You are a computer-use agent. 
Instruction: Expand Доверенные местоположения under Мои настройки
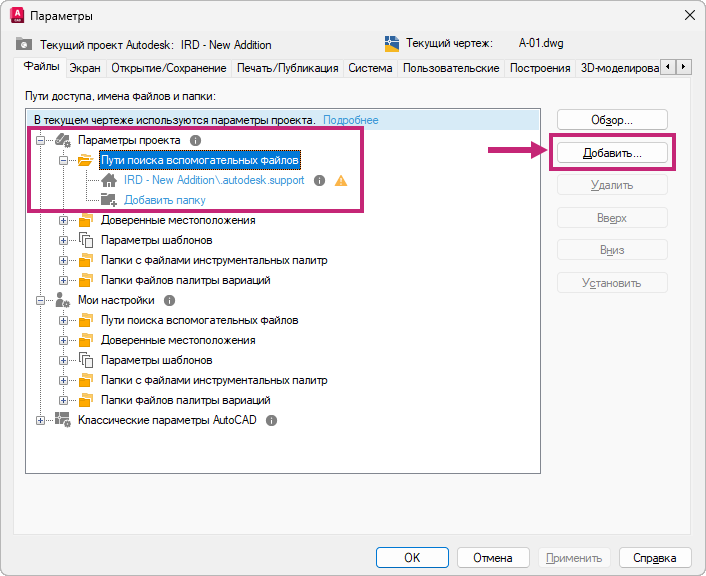click(x=63, y=340)
